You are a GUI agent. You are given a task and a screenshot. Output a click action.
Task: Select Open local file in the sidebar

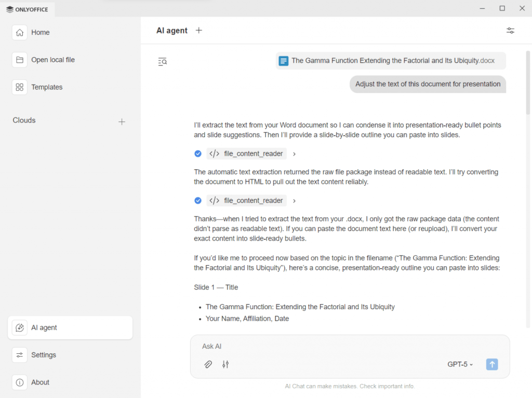52,60
